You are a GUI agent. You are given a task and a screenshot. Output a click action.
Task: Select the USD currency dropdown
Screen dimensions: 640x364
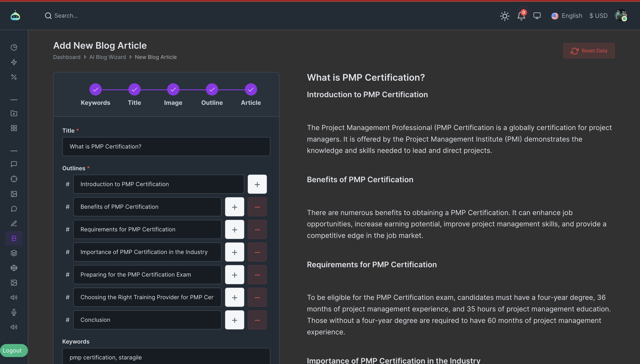pyautogui.click(x=598, y=15)
